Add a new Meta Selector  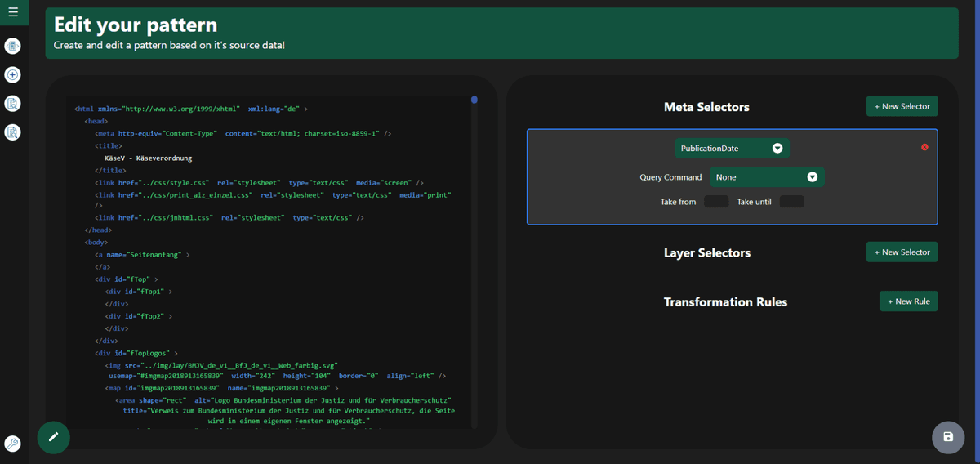pyautogui.click(x=902, y=106)
